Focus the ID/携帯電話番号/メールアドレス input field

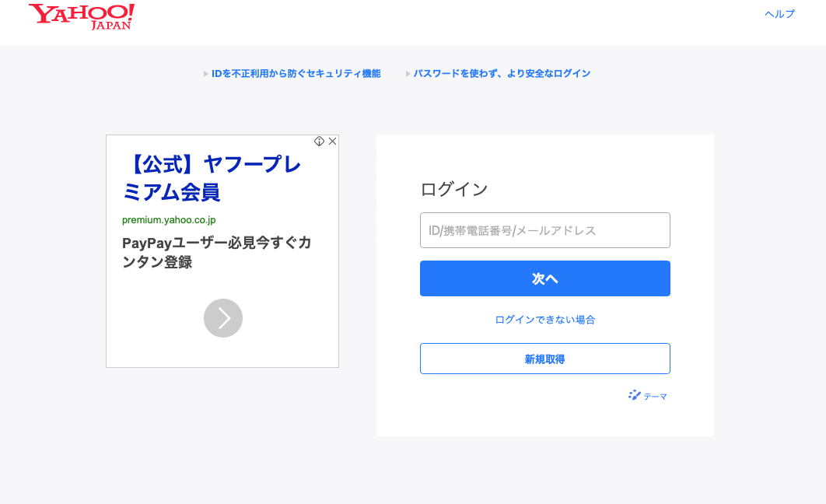[544, 230]
